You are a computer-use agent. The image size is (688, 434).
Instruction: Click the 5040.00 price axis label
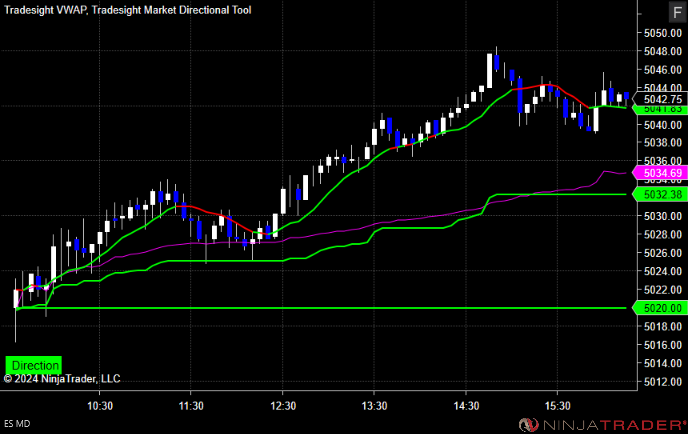[x=663, y=125]
